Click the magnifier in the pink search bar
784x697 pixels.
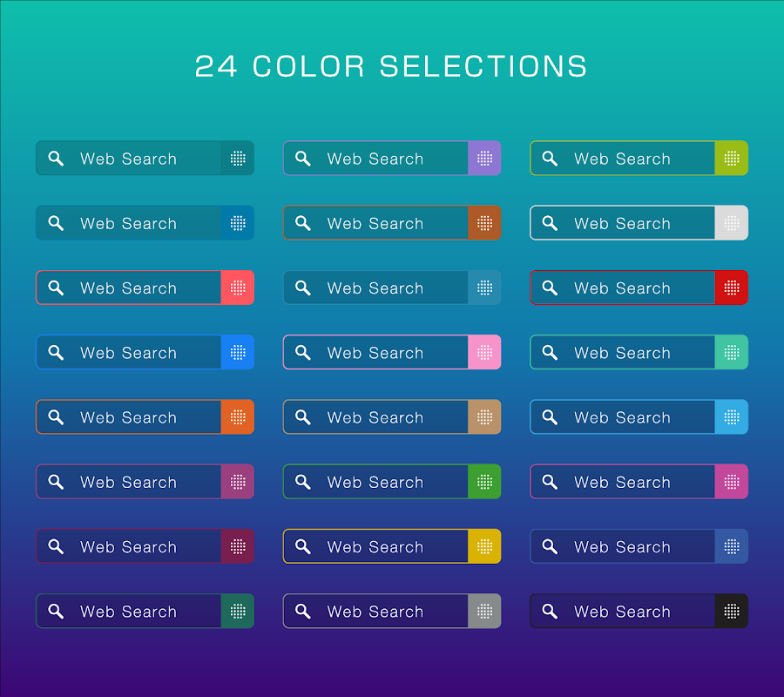pos(302,353)
